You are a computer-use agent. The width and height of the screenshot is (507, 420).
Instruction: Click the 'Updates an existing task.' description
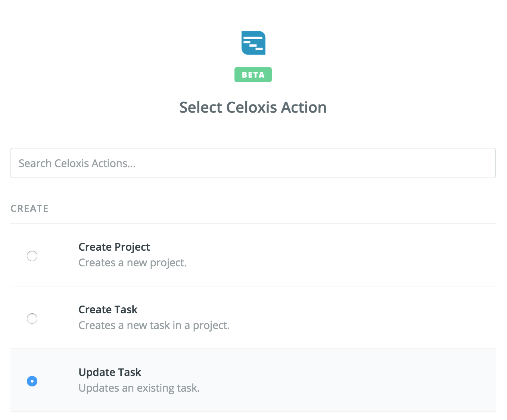click(139, 388)
